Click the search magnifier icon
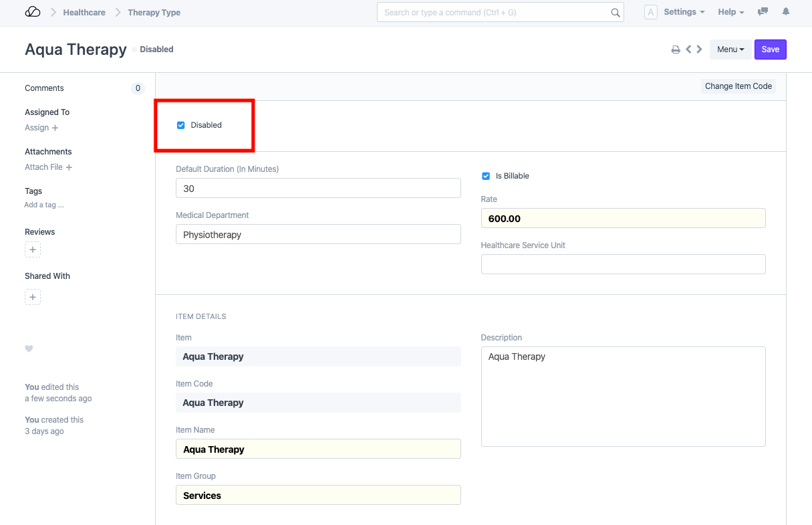The width and height of the screenshot is (812, 525). [x=615, y=13]
